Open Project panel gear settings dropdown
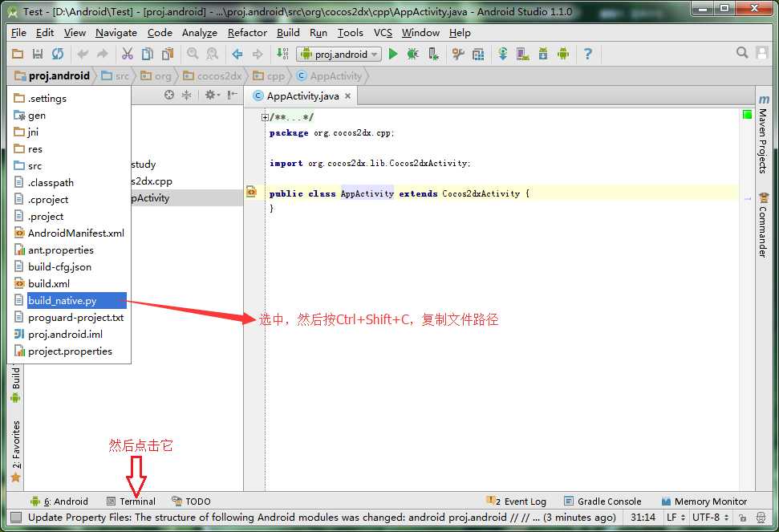Viewport: 779px width, 532px height. click(x=212, y=95)
